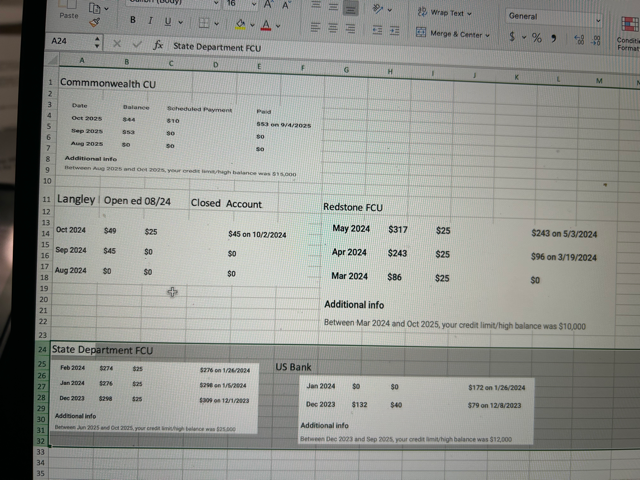The image size is (640, 480).
Task: Select Middle Align icon
Action: click(x=333, y=7)
